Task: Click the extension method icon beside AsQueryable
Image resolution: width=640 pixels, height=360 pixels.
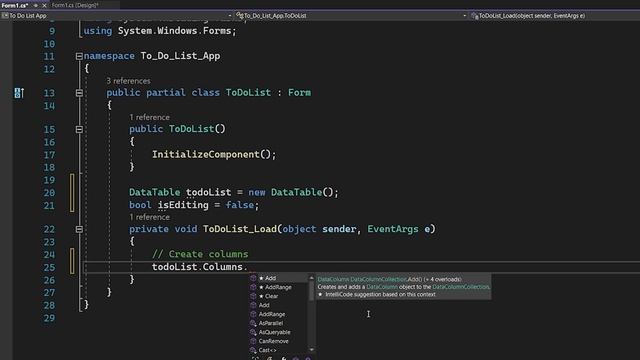Action: pyautogui.click(x=253, y=332)
